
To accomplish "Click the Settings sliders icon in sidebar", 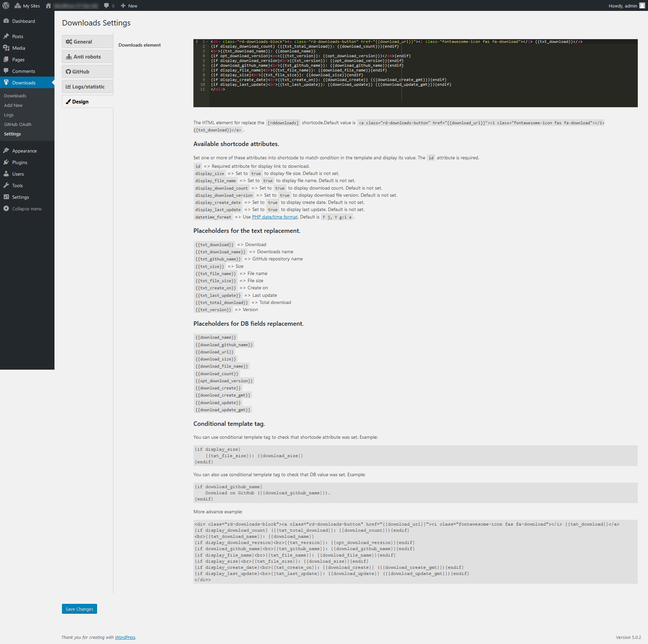I will pyautogui.click(x=6, y=197).
